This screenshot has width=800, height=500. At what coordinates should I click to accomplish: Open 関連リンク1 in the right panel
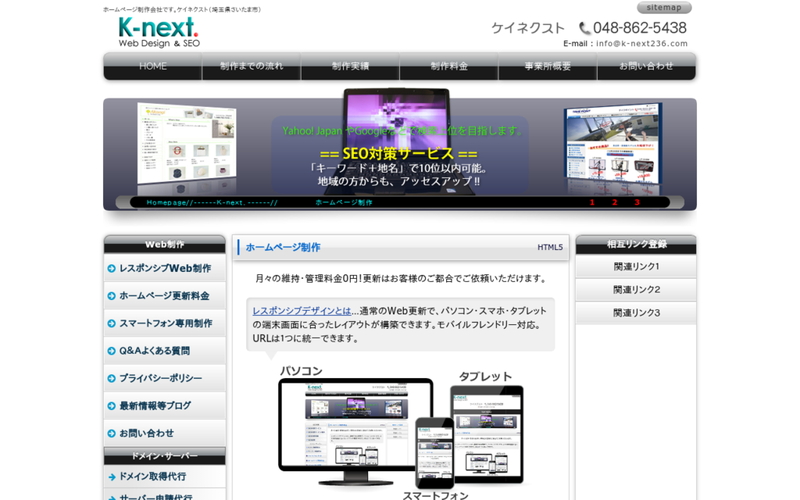tap(636, 267)
